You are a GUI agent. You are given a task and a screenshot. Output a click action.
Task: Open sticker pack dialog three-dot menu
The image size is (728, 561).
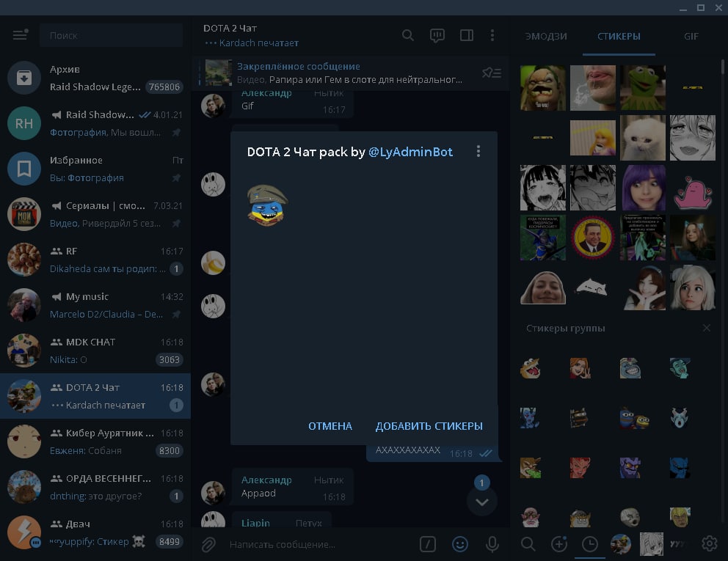click(478, 151)
